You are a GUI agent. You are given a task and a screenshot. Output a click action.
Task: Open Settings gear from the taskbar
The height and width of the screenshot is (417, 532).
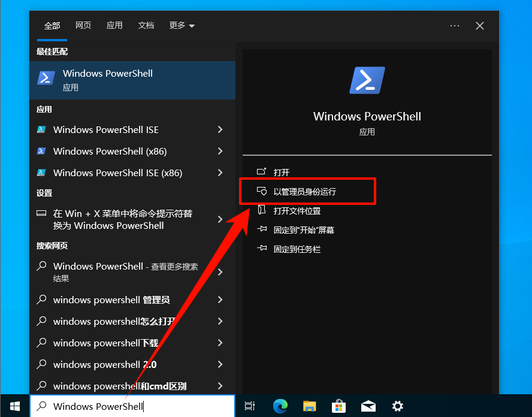(x=397, y=406)
